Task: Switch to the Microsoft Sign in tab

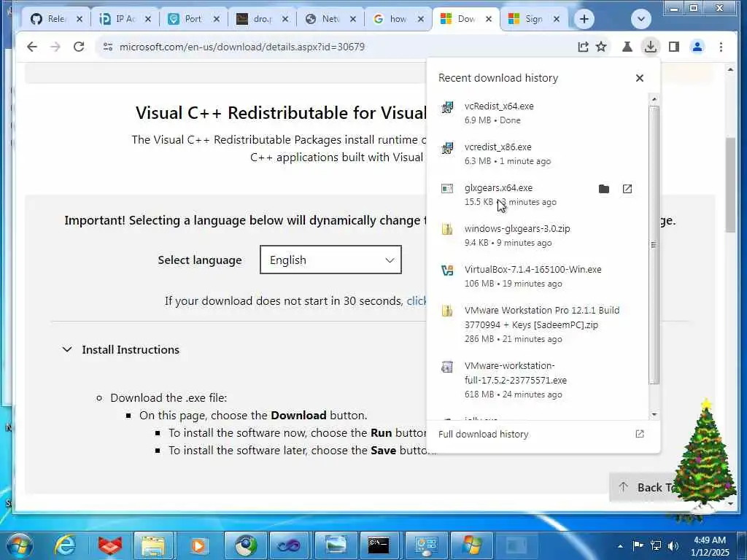Action: click(x=534, y=19)
